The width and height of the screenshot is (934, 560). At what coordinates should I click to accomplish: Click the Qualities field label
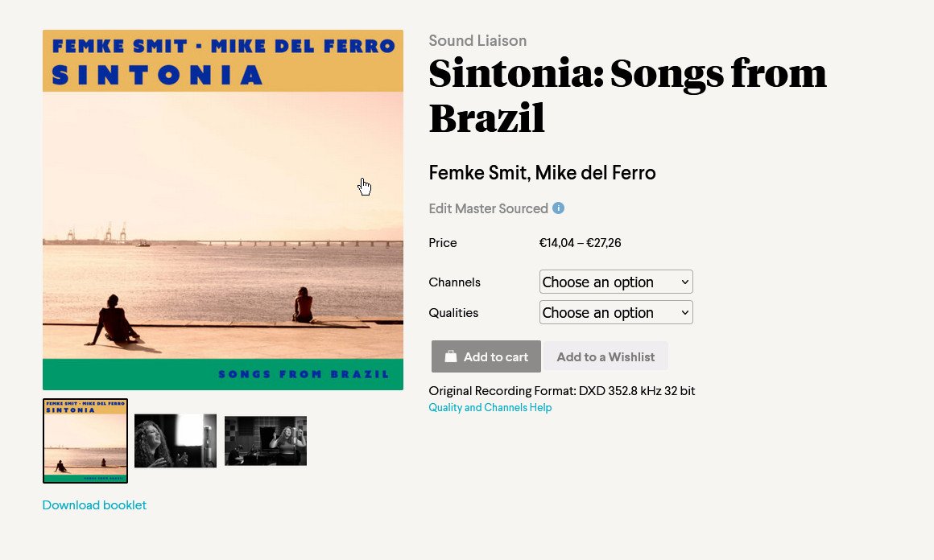pos(453,312)
